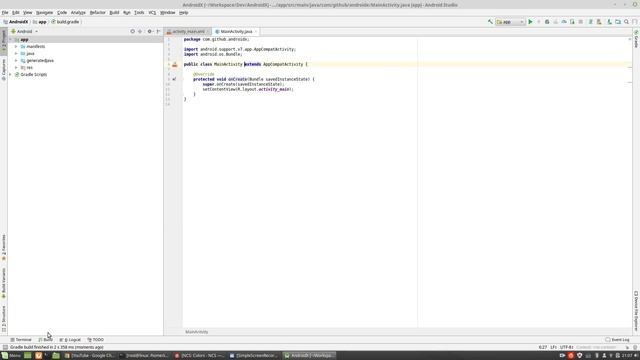This screenshot has width=640, height=360.
Task: Open the Code menu
Action: pyautogui.click(x=62, y=13)
